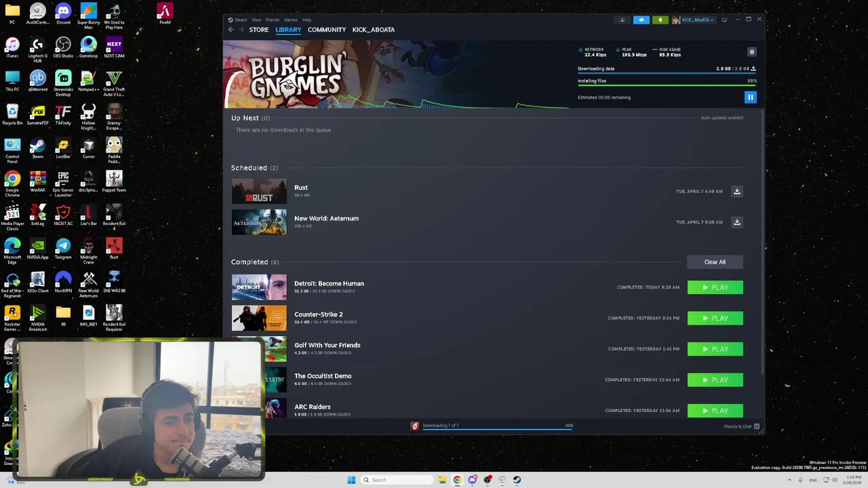The height and width of the screenshot is (488, 868).
Task: Open the View menu
Action: pyautogui.click(x=256, y=20)
